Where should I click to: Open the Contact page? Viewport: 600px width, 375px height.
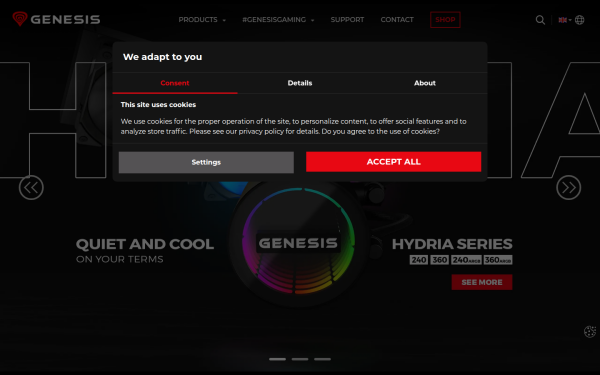[397, 20]
